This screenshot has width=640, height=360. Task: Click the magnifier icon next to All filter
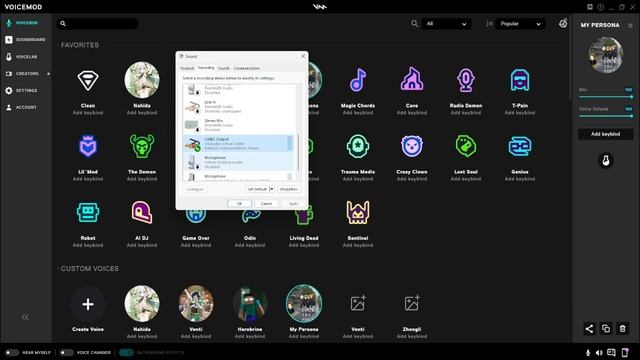(x=414, y=24)
